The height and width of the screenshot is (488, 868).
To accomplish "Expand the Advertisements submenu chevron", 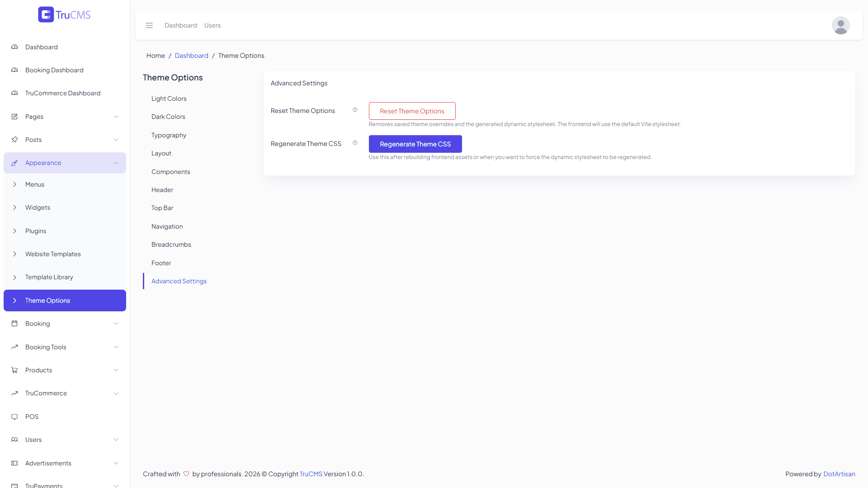I will coord(116,463).
